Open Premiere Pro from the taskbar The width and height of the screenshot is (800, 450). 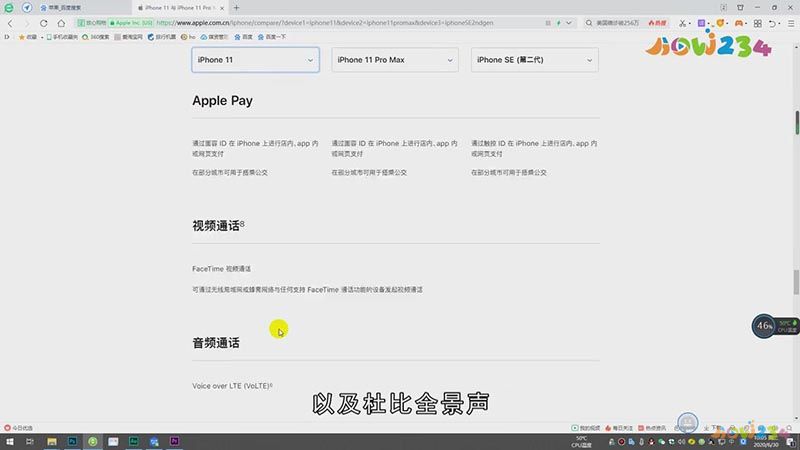click(174, 442)
